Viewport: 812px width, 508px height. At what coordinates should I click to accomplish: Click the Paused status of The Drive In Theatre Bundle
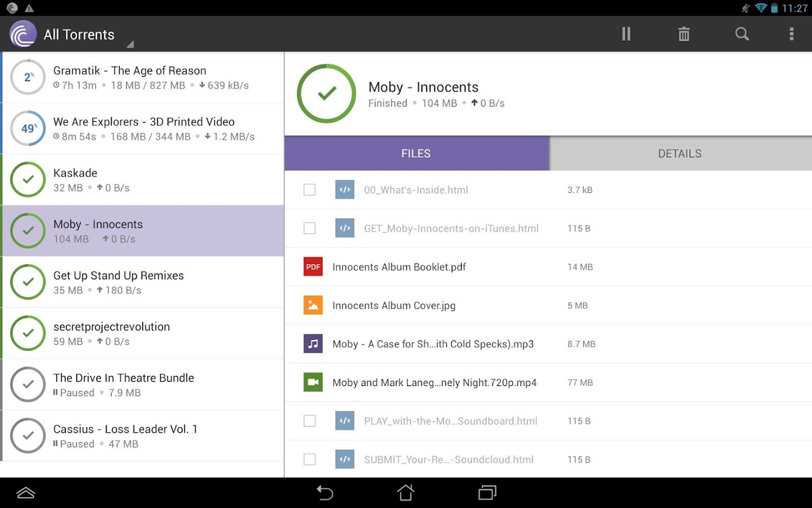pyautogui.click(x=74, y=393)
